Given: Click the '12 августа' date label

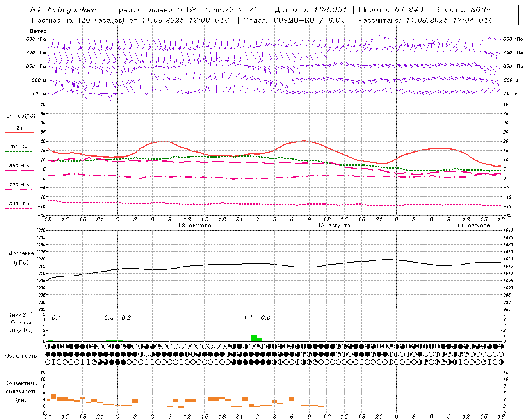Looking at the screenshot, I should (x=194, y=226).
